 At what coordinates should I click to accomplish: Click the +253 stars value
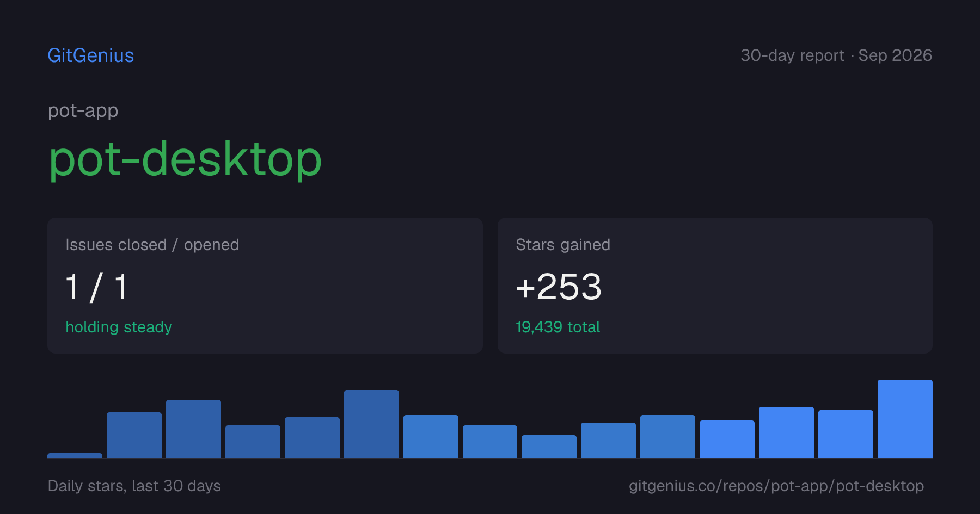(x=559, y=287)
